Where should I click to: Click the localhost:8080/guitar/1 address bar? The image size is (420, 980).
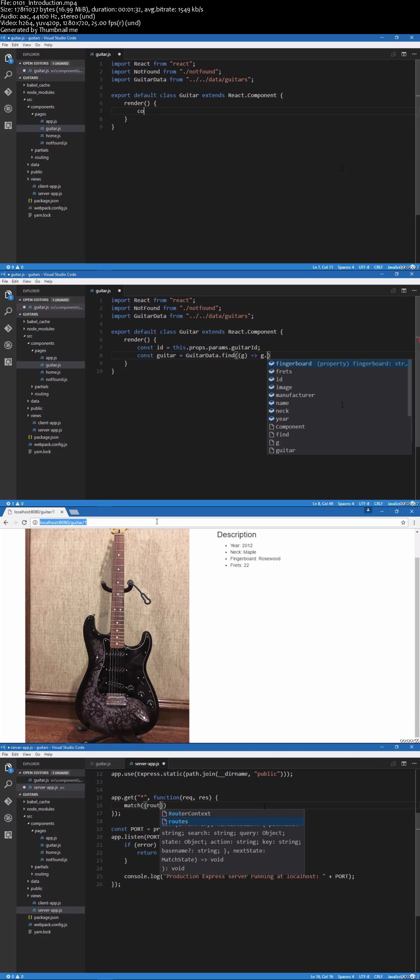tap(219, 522)
